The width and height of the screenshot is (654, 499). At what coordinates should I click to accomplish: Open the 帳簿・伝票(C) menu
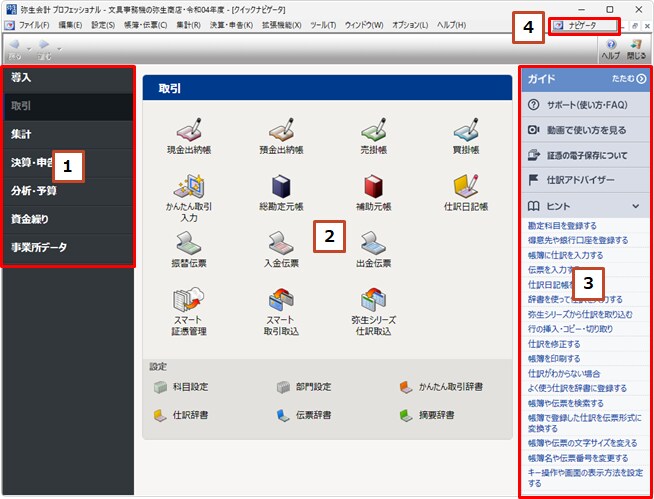tap(146, 25)
